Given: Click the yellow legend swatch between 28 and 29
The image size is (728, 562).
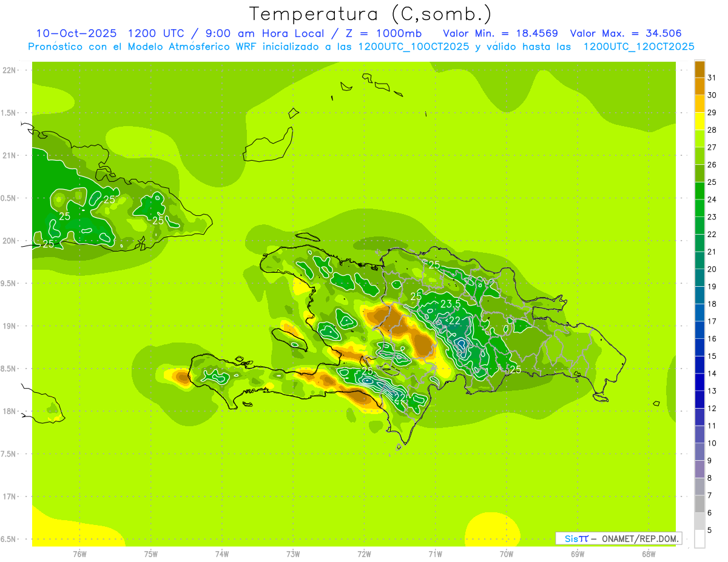Looking at the screenshot, I should [699, 121].
